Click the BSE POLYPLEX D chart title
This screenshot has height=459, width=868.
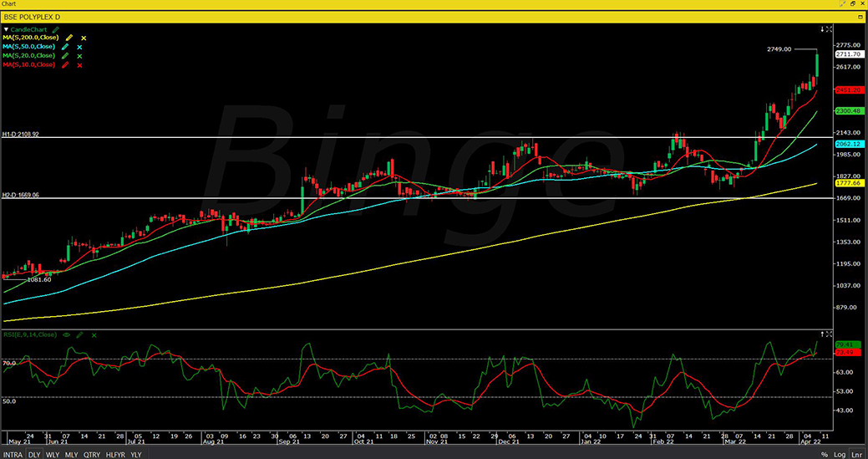(x=32, y=18)
